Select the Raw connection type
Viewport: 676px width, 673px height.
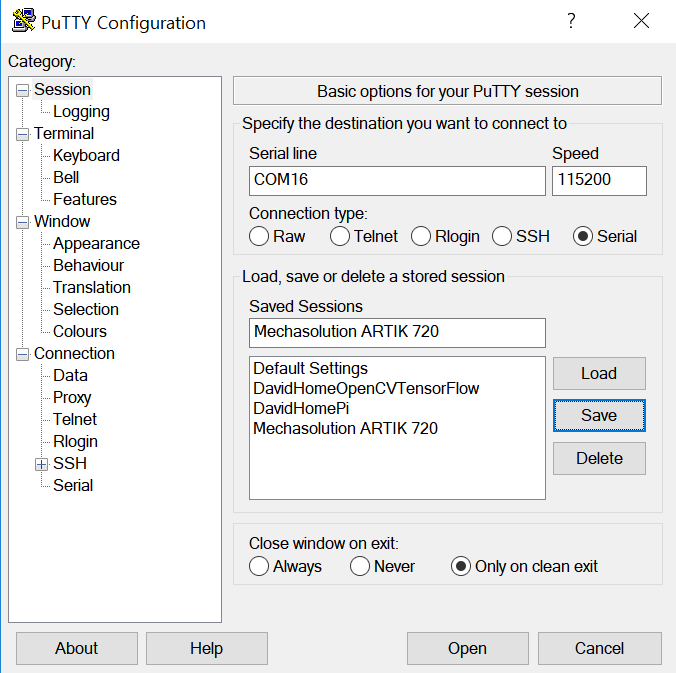[259, 236]
